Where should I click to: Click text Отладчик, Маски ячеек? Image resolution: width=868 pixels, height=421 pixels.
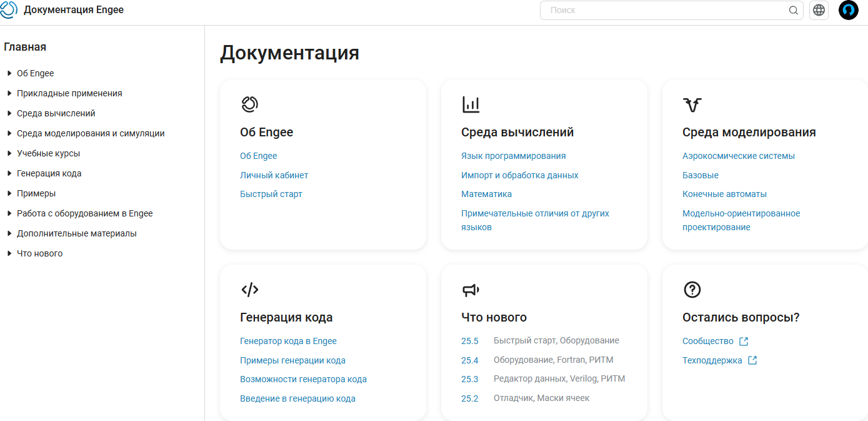[x=541, y=398]
